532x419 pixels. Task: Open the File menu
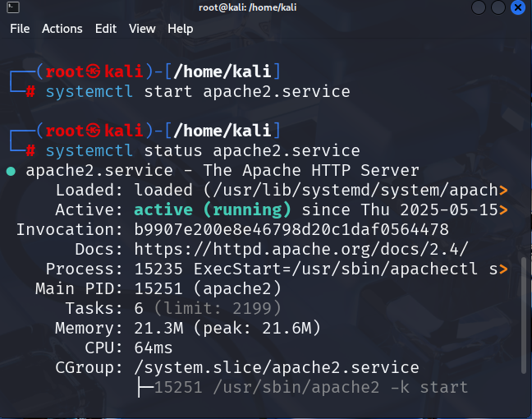20,29
